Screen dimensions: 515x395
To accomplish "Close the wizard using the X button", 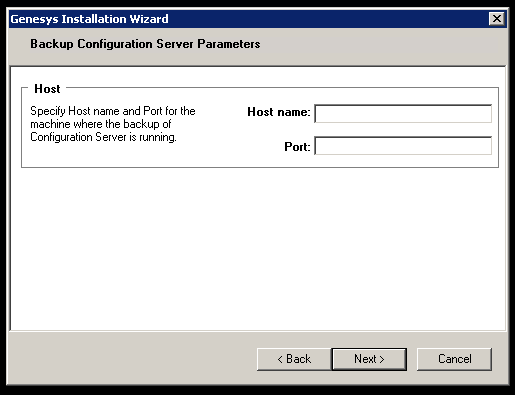I will (497, 19).
